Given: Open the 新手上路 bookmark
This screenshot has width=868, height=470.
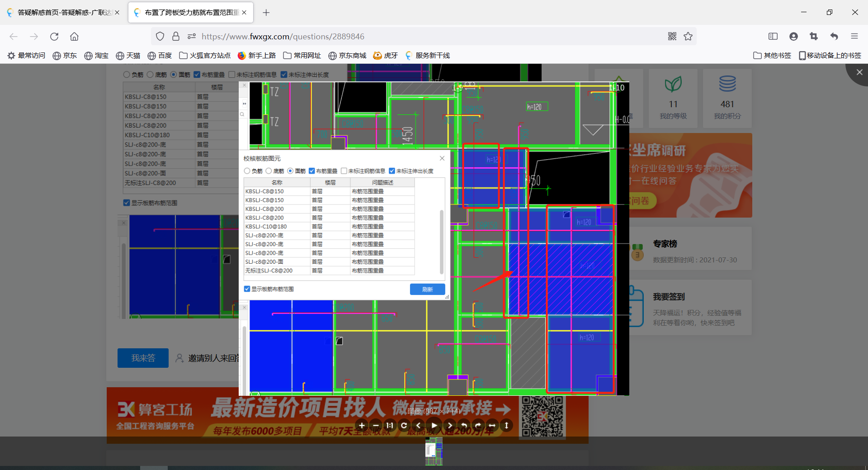Looking at the screenshot, I should click(257, 56).
